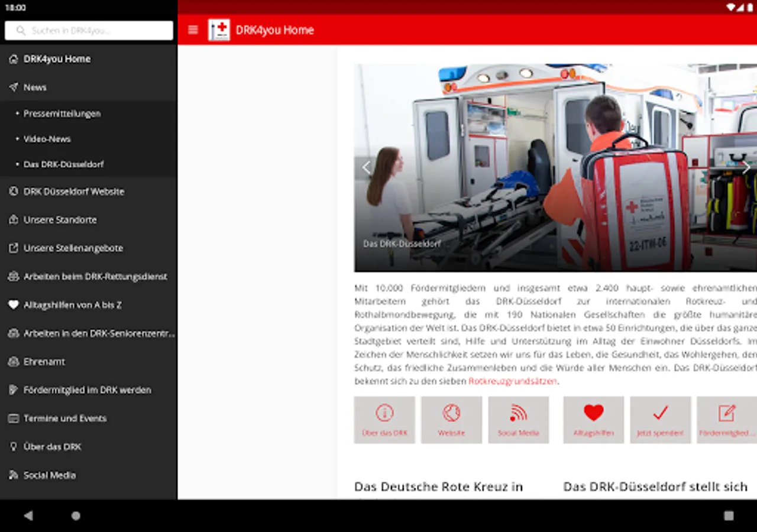The image size is (757, 532).
Task: Click the building icon beside Unsere Standorte
Action: tap(14, 220)
